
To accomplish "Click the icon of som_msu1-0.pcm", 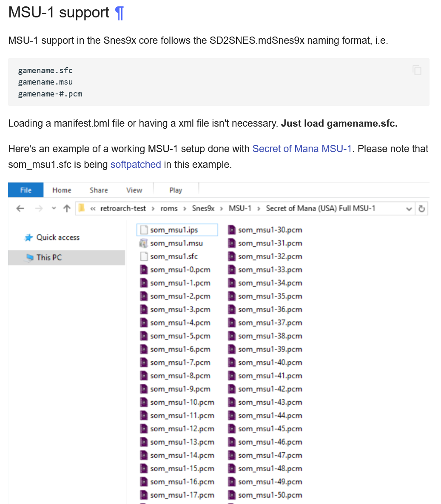I will pyautogui.click(x=144, y=270).
